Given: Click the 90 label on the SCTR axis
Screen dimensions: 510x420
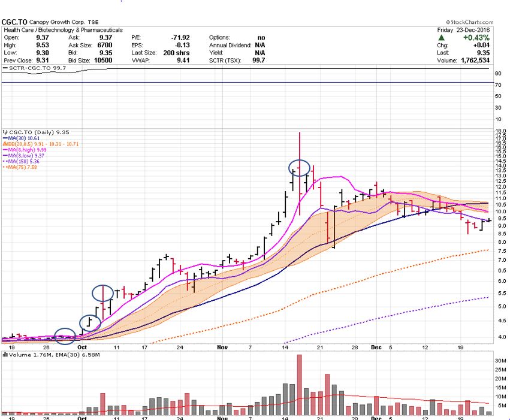Looking at the screenshot, I should point(498,74).
